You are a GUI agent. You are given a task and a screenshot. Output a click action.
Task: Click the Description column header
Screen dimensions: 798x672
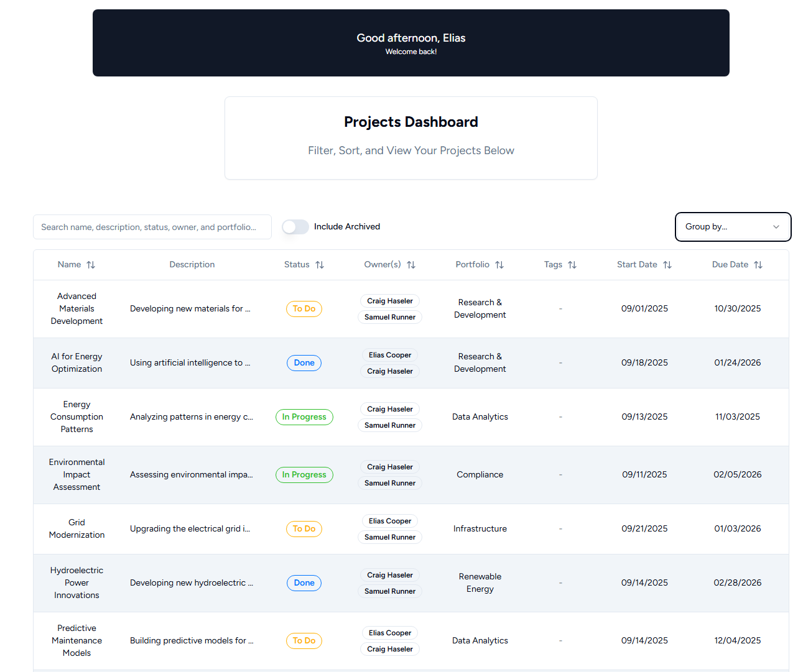coord(192,265)
